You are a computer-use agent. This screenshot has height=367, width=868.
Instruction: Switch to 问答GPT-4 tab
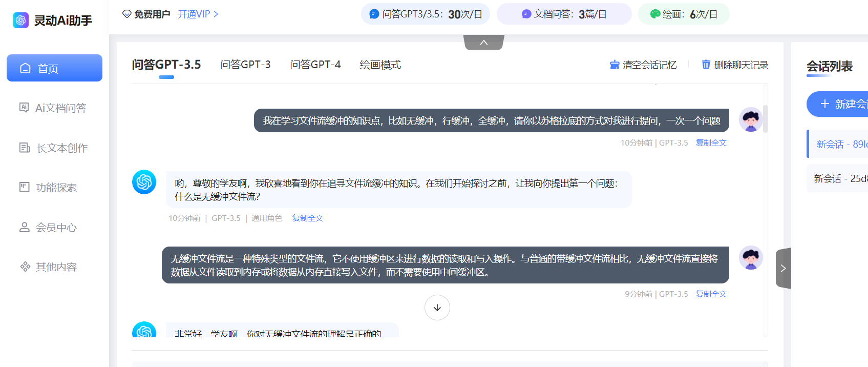click(315, 65)
